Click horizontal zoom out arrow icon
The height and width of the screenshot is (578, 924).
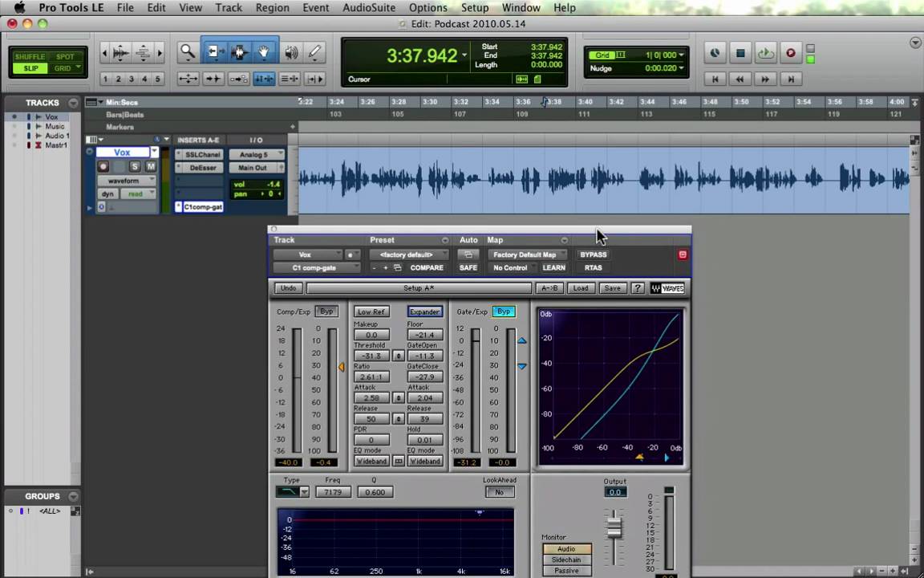pos(104,53)
